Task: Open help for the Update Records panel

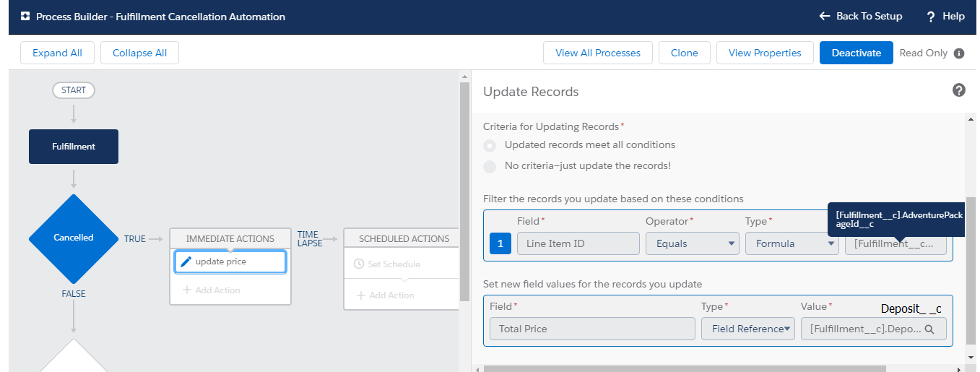Action: [x=959, y=90]
